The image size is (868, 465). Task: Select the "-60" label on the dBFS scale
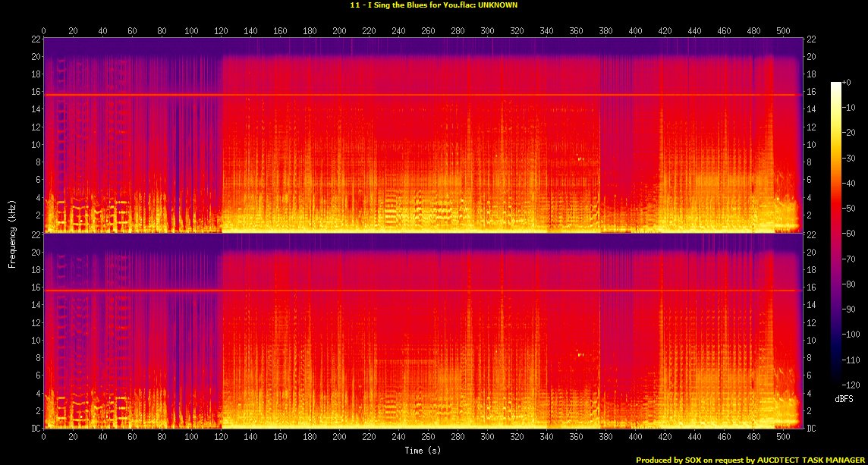click(x=850, y=234)
